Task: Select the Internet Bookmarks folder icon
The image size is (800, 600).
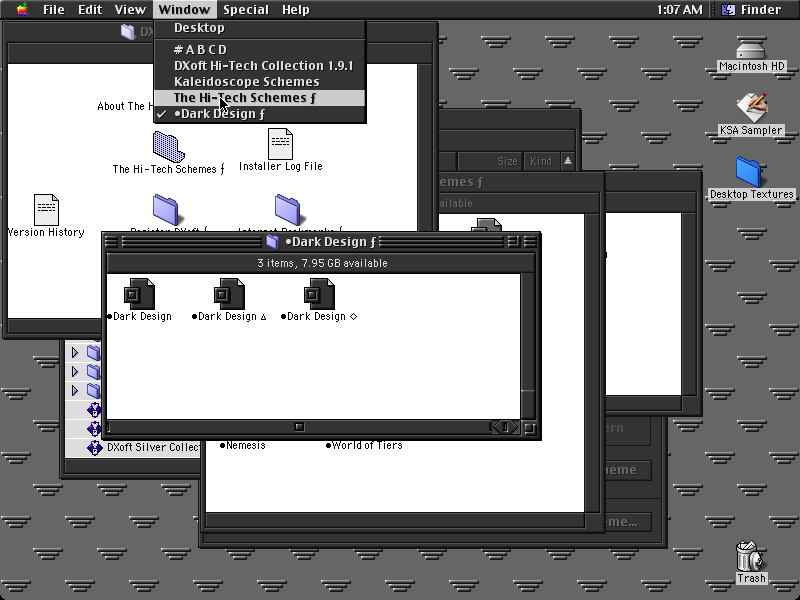Action: [x=287, y=210]
